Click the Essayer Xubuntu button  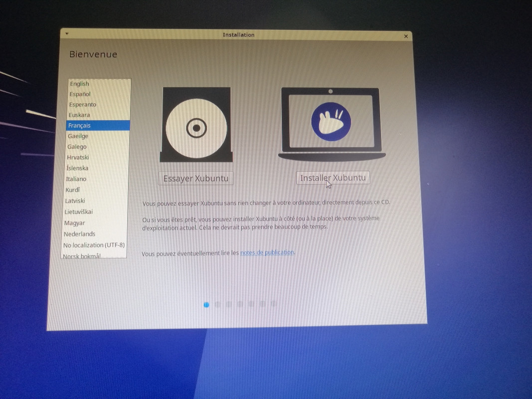[x=196, y=179]
